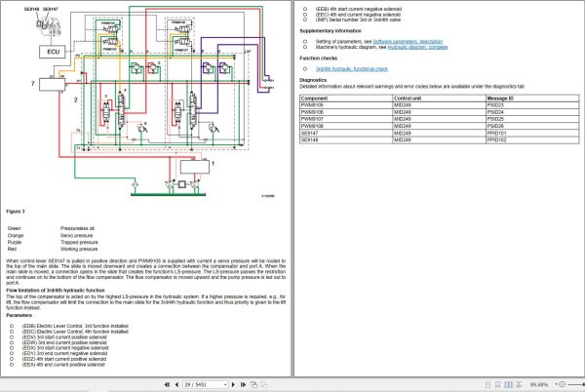This screenshot has width=585, height=392.
Task: Click the 89.68% zoom value field
Action: (x=539, y=384)
